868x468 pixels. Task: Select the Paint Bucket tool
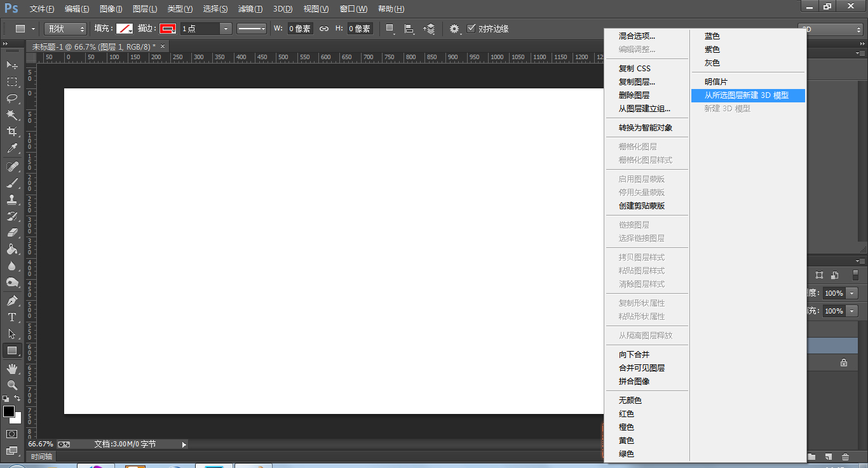point(12,249)
